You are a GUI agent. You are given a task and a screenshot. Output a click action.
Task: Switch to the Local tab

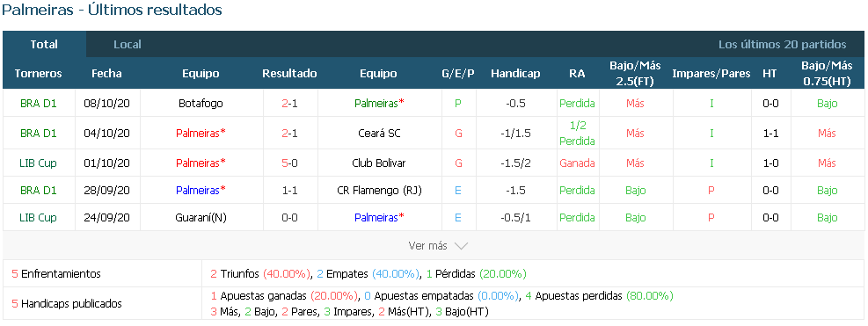[128, 44]
